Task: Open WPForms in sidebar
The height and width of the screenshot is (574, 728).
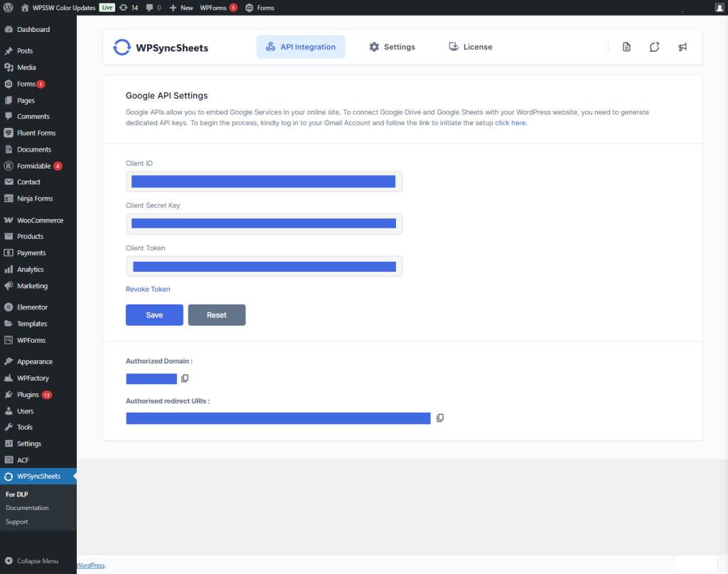Action: click(38, 341)
